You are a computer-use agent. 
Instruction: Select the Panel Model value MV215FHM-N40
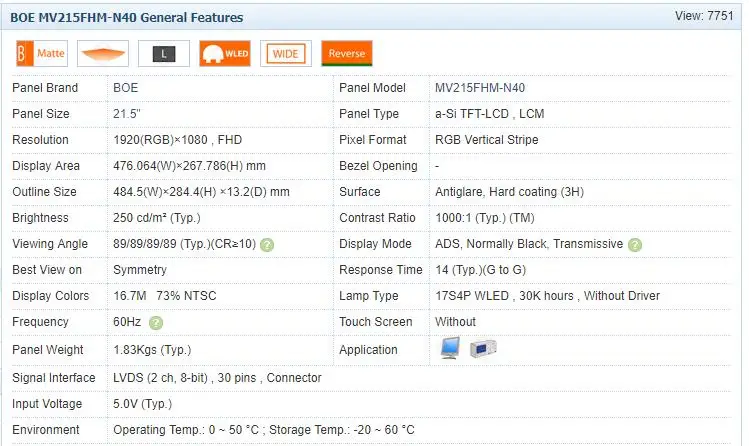click(480, 88)
